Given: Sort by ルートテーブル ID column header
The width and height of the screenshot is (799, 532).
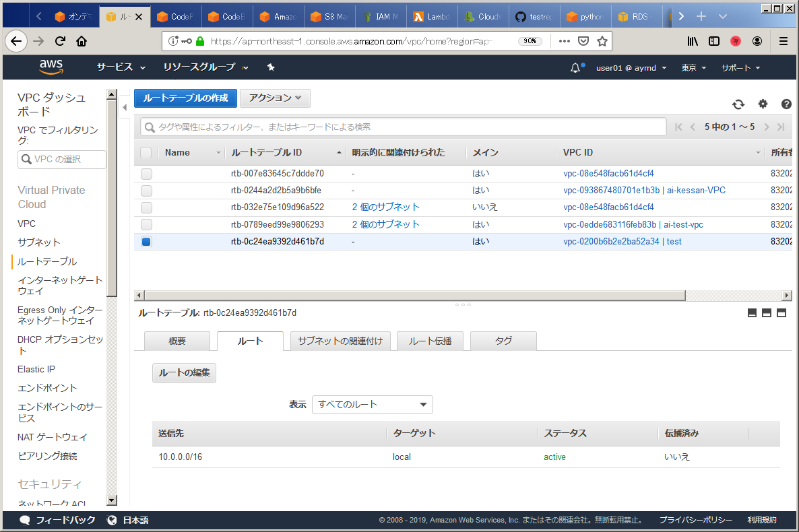Looking at the screenshot, I should 267,152.
